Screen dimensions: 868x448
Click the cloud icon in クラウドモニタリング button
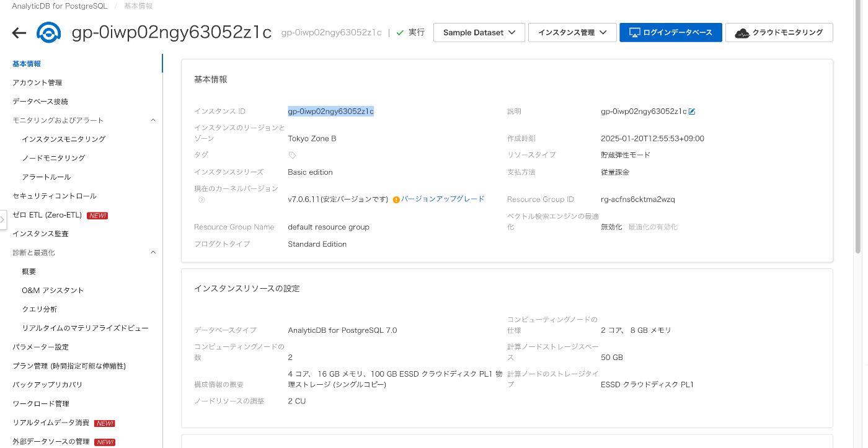(x=742, y=33)
